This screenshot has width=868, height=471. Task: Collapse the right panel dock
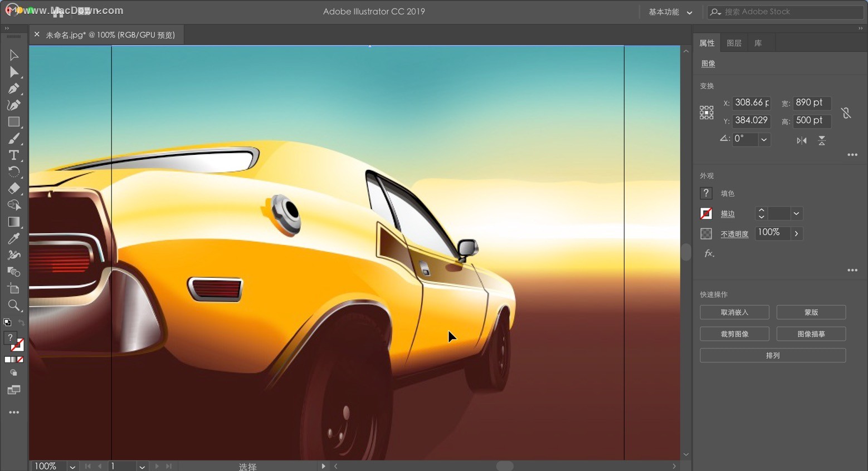click(x=860, y=28)
